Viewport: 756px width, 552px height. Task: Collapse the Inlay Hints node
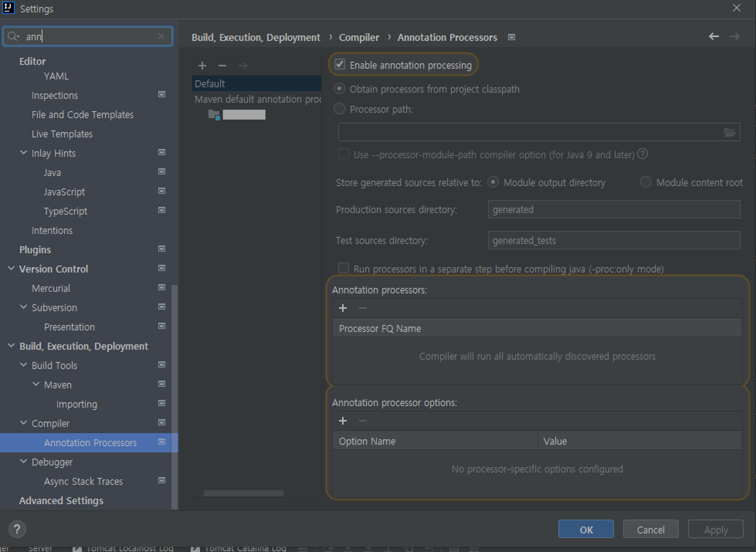(24, 153)
